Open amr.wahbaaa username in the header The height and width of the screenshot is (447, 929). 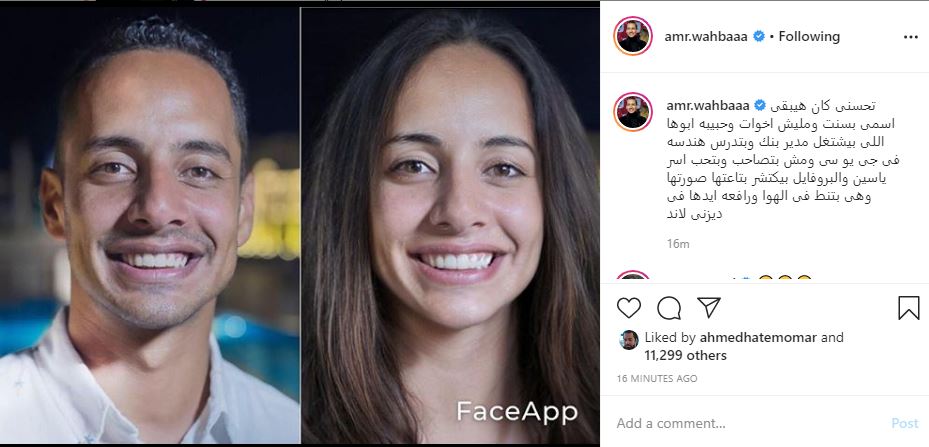coord(707,37)
